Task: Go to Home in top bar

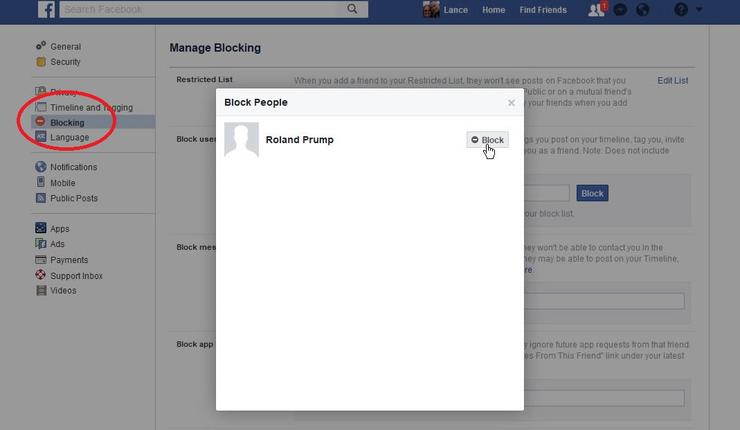Action: pos(493,9)
